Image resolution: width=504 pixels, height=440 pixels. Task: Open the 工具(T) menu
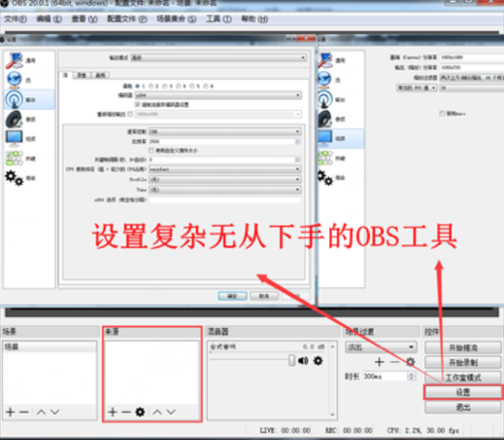219,19
